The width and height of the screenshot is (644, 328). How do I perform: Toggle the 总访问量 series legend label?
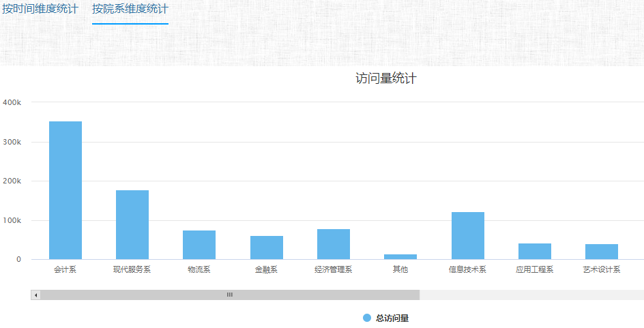(x=392, y=318)
